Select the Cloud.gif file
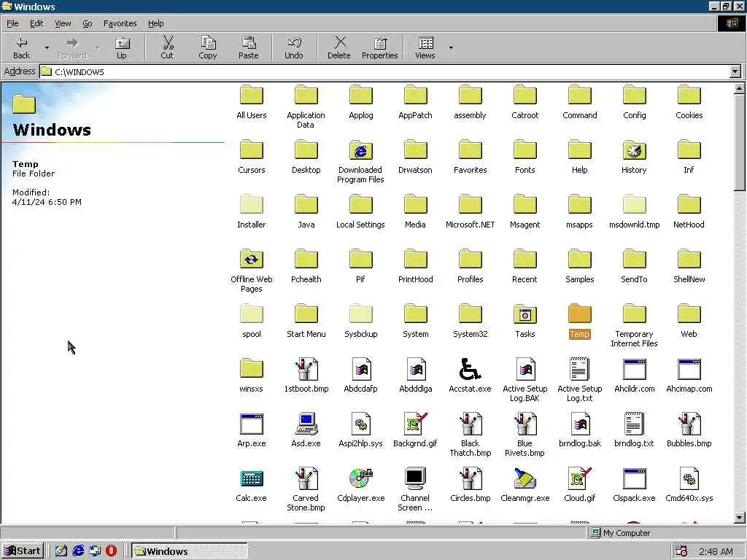The width and height of the screenshot is (747, 560). coord(580,485)
